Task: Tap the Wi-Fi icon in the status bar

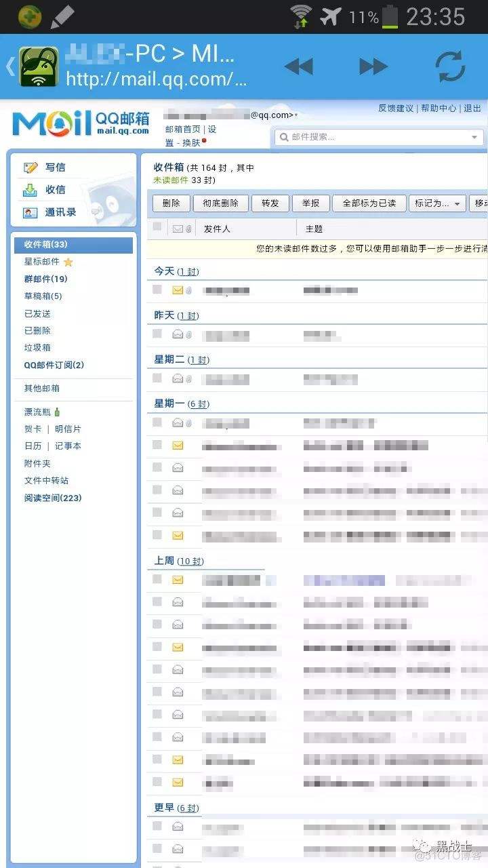Action: pos(300,16)
